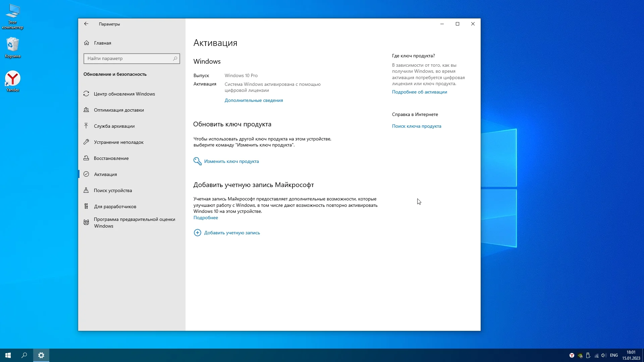Click the Найти параметр search field
The image size is (644, 362).
point(129,59)
